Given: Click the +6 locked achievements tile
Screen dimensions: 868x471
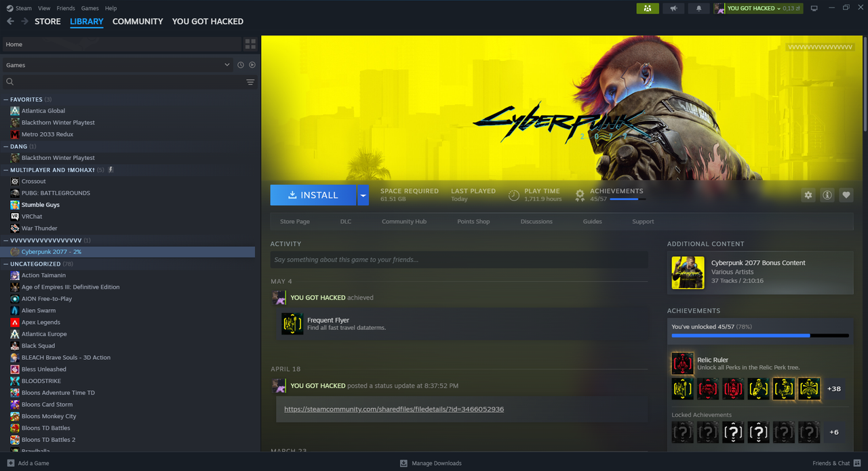Looking at the screenshot, I should pos(834,432).
